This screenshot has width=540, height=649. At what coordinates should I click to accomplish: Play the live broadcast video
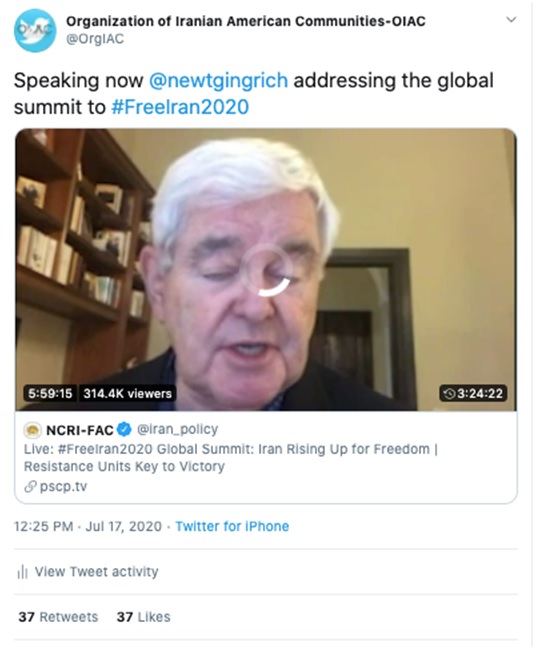pos(266,270)
